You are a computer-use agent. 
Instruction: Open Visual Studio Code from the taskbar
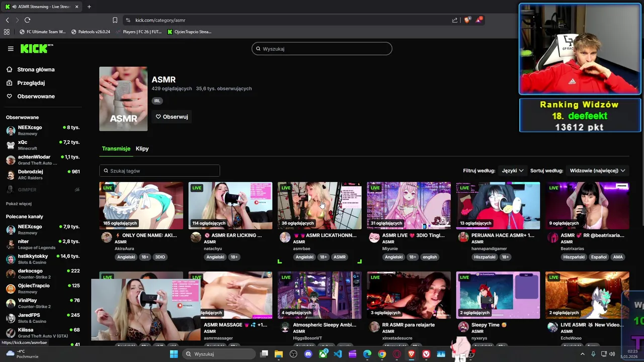pos(338,354)
